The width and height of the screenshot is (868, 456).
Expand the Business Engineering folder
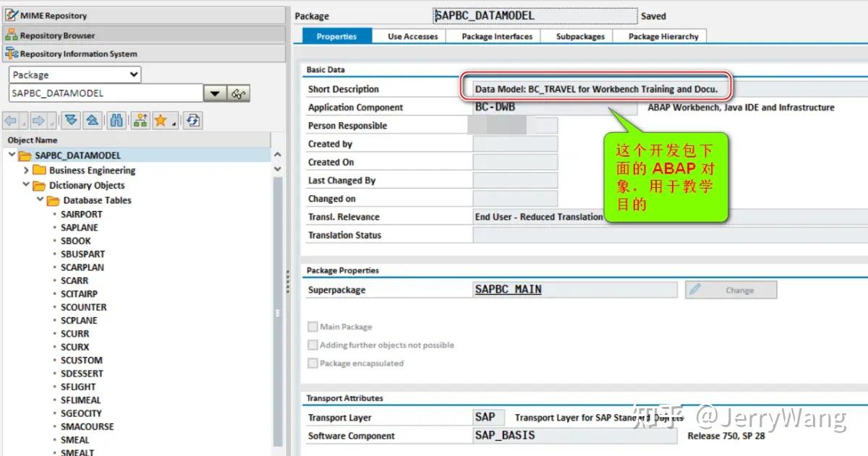point(26,170)
